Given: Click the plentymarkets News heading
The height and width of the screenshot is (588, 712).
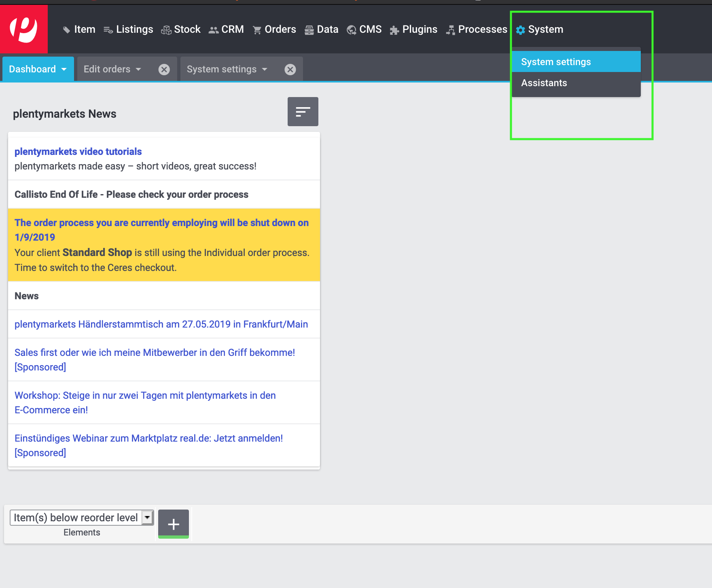Looking at the screenshot, I should pos(64,114).
